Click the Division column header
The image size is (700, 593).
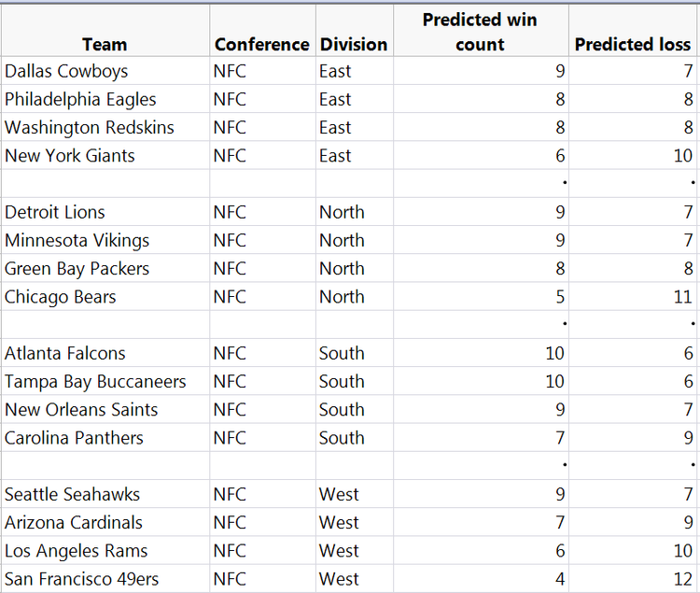(x=353, y=44)
